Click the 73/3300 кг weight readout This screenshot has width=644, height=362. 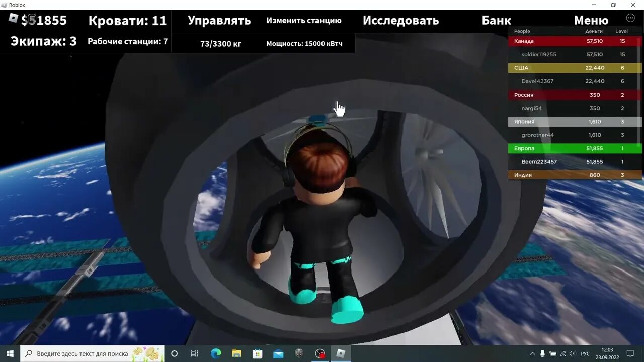[221, 44]
